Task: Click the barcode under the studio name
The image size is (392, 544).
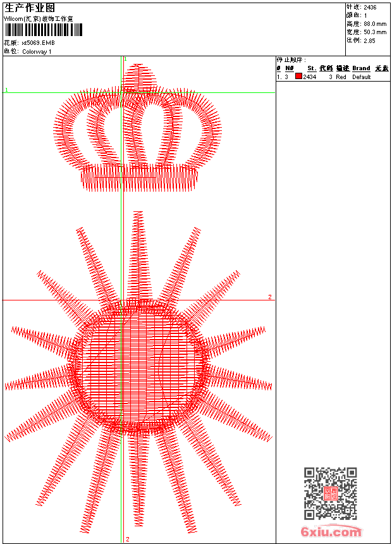Action: point(44,30)
